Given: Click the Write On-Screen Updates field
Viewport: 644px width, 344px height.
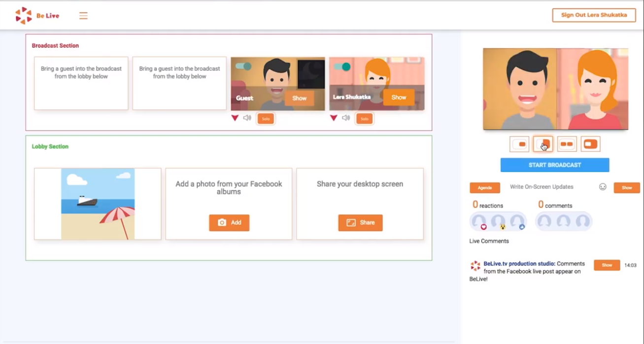Looking at the screenshot, I should pyautogui.click(x=542, y=187).
